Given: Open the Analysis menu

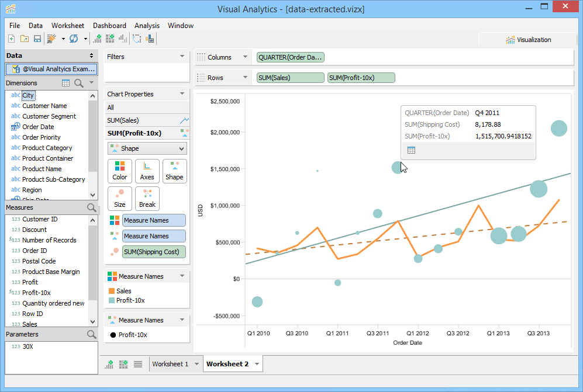Looking at the screenshot, I should tap(147, 26).
